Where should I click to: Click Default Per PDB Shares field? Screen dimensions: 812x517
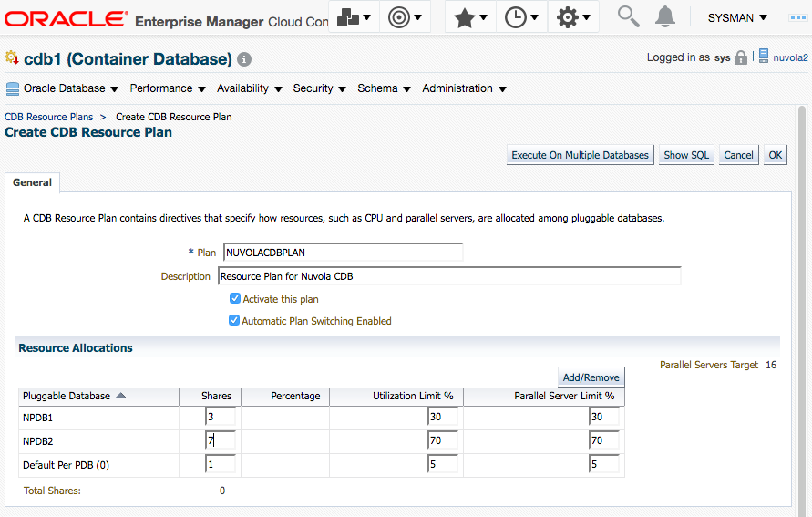coord(221,464)
